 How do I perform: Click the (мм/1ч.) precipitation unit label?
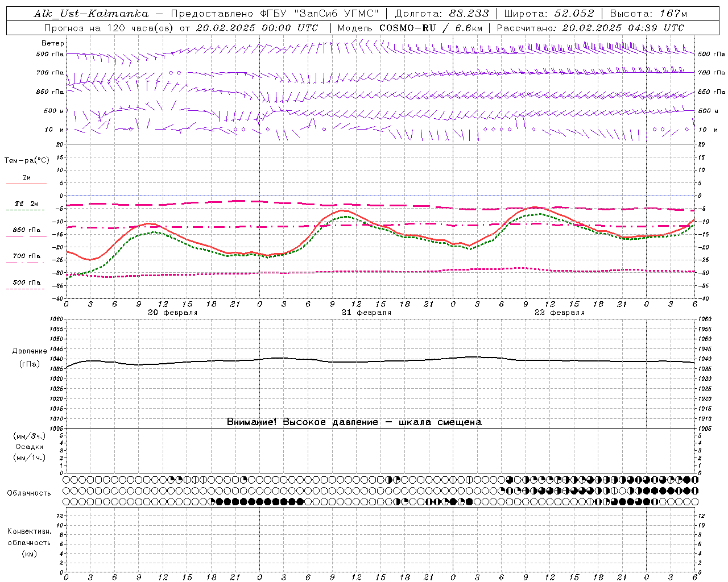coord(30,458)
